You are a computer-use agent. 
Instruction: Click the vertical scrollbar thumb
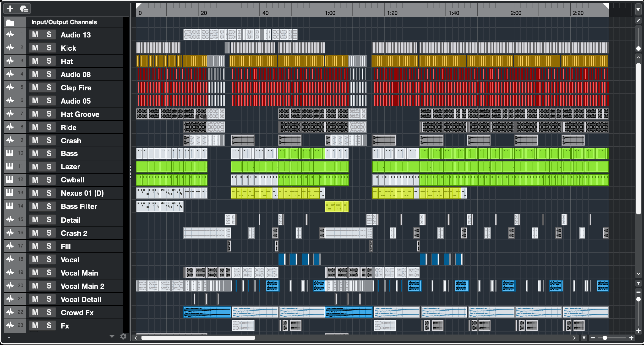tap(638, 139)
